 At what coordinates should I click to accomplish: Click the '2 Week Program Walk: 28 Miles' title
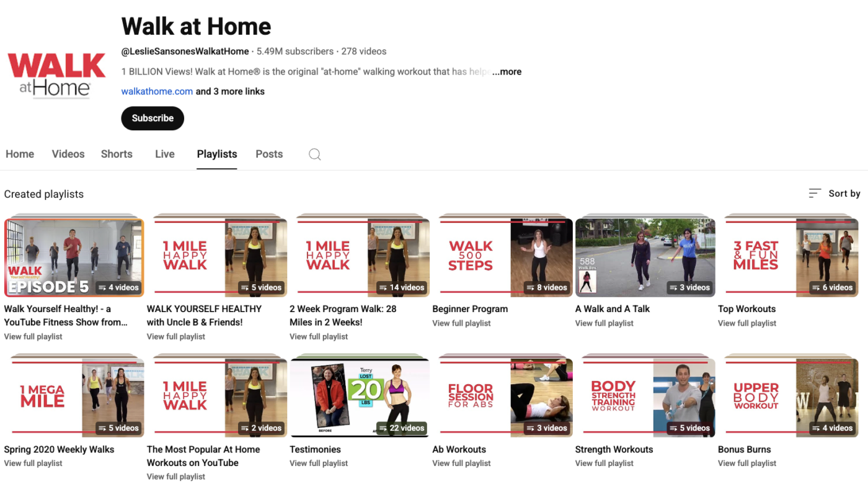343,315
